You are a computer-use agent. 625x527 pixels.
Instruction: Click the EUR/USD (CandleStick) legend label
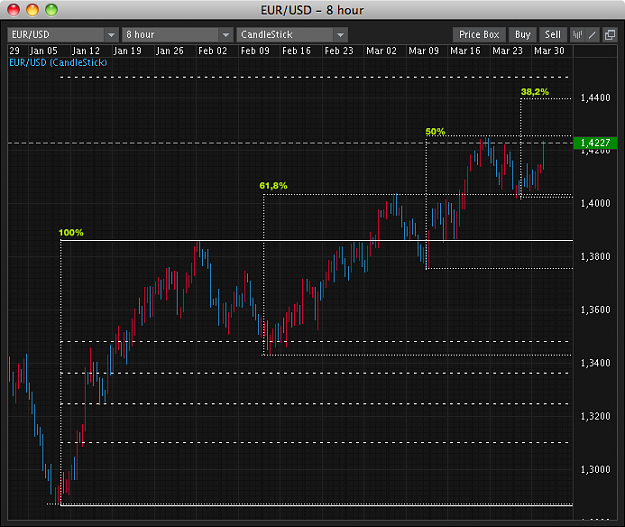tap(58, 63)
